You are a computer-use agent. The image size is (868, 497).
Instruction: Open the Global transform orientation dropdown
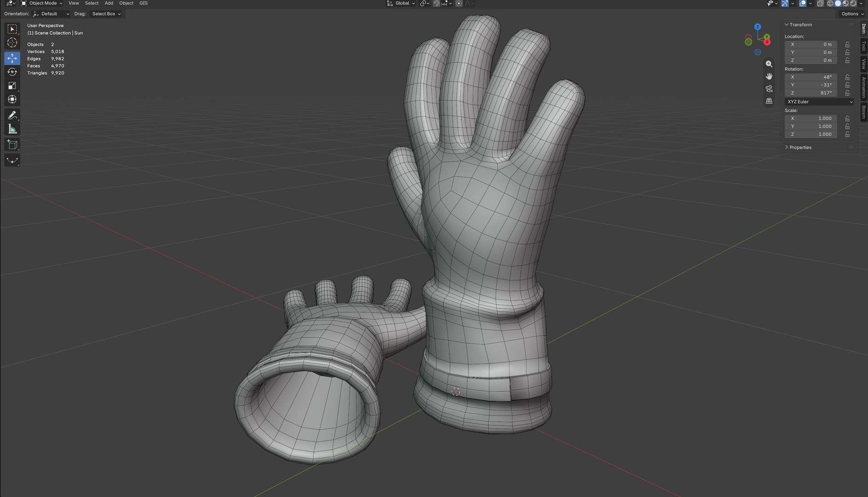click(x=401, y=3)
